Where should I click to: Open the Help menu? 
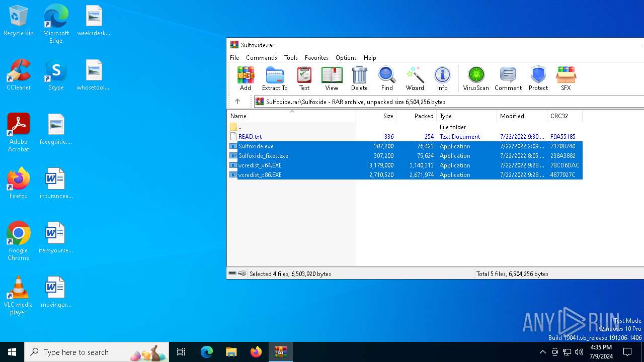coord(370,58)
